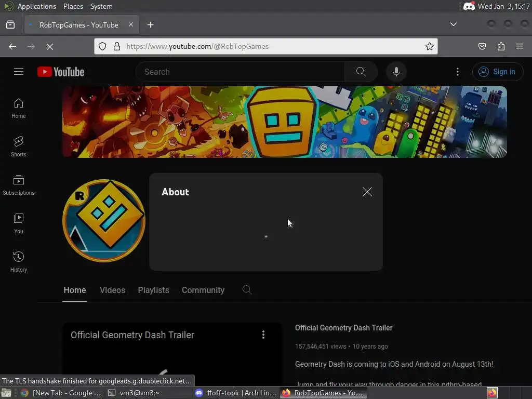Open the Places menu
Viewport: 532px width, 399px height.
click(x=73, y=6)
